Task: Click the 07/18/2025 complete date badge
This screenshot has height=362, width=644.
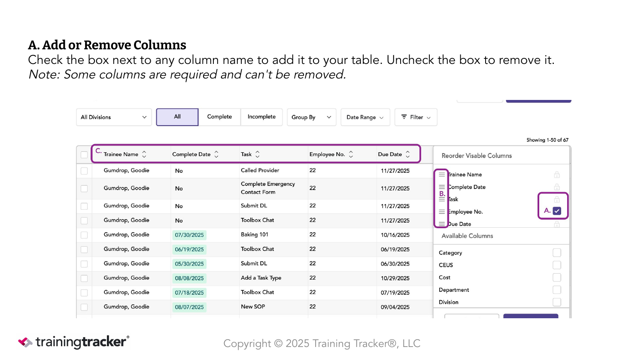Action: click(189, 293)
